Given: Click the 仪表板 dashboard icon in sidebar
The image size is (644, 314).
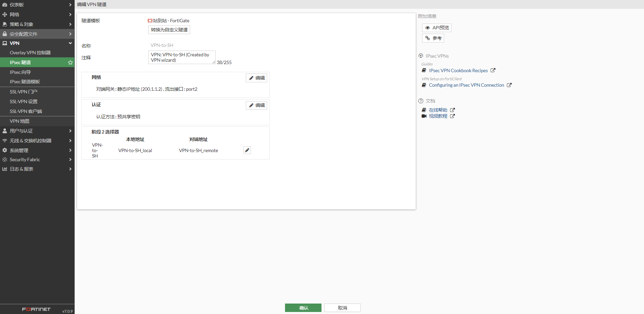Looking at the screenshot, I should (5, 5).
